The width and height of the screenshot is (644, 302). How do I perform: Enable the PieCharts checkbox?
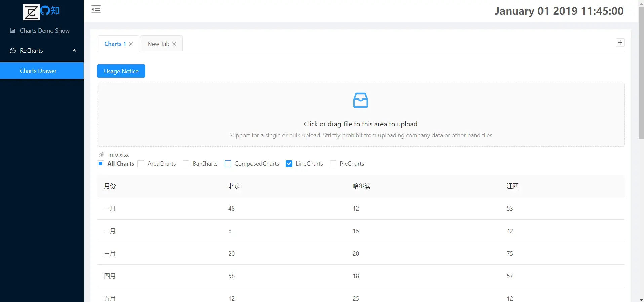coord(333,164)
